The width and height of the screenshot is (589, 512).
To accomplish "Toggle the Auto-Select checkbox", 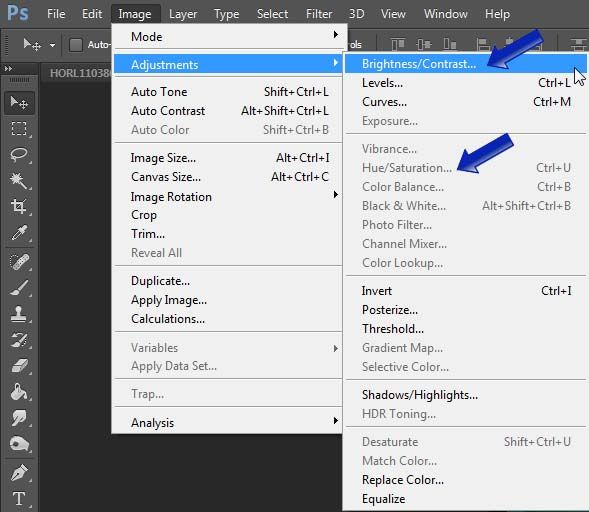I will click(76, 45).
